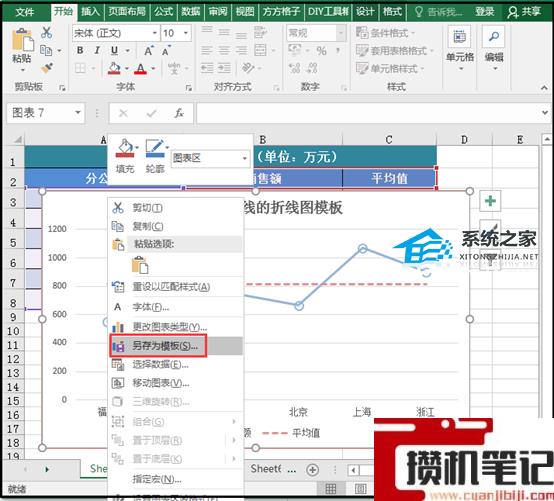Viewport: 554px width, 501px height.
Task: Click the decrease indent icon
Action: tap(207, 68)
